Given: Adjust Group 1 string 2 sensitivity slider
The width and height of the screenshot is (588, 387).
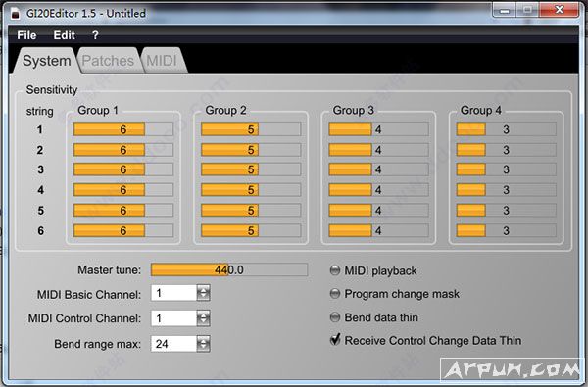Looking at the screenshot, I should 123,150.
